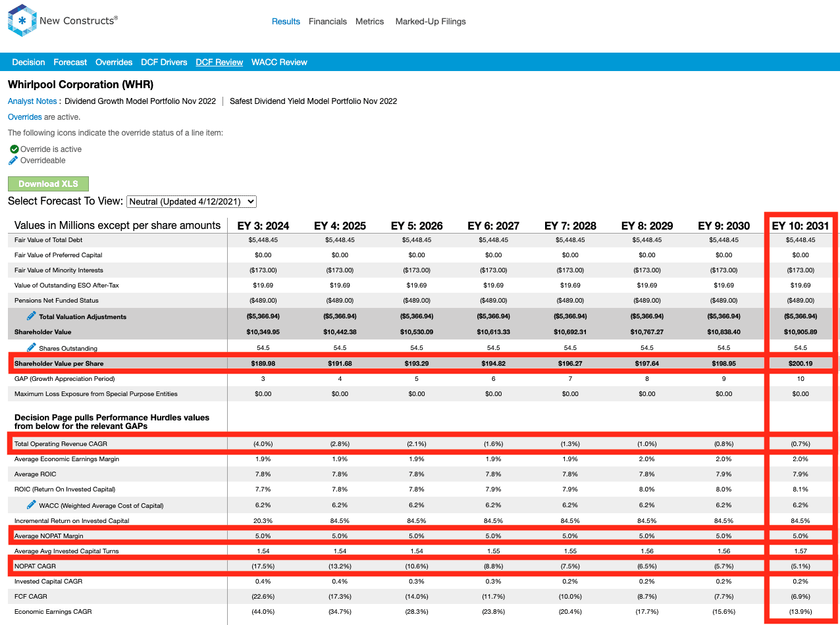Click the green Override is active checkmark icon
The width and height of the screenshot is (840, 625).
[14, 149]
